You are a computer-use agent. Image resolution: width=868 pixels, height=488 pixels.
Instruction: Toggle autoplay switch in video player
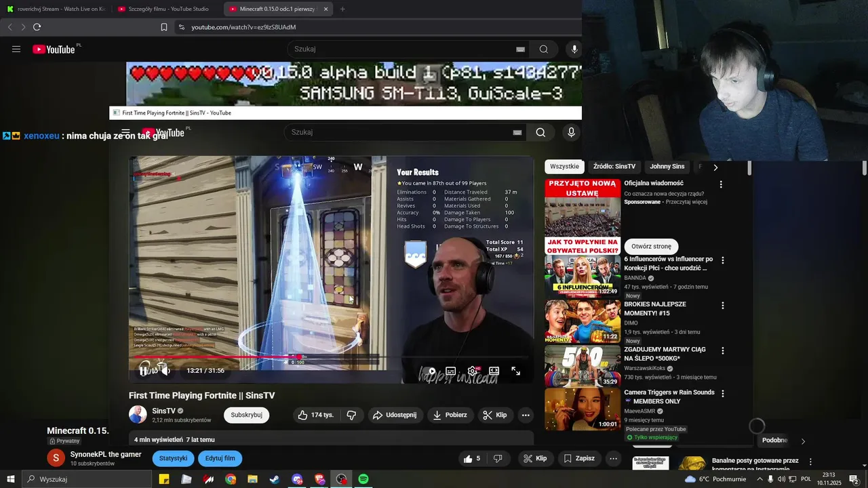pyautogui.click(x=430, y=371)
